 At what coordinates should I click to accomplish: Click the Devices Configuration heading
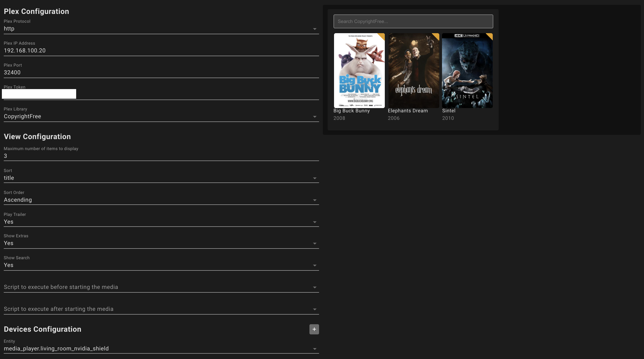click(42, 329)
